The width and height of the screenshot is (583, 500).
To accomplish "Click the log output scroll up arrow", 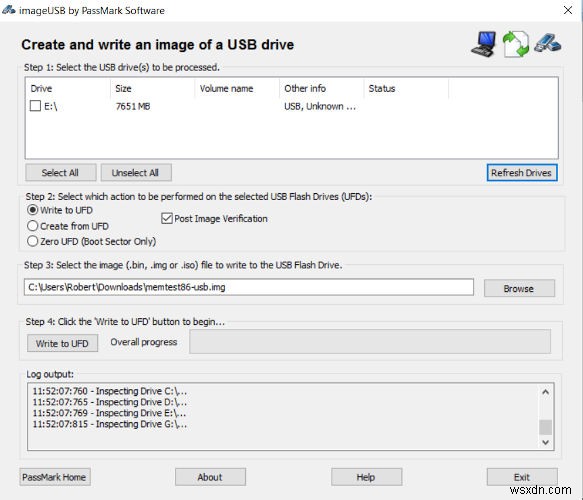I will point(545,391).
